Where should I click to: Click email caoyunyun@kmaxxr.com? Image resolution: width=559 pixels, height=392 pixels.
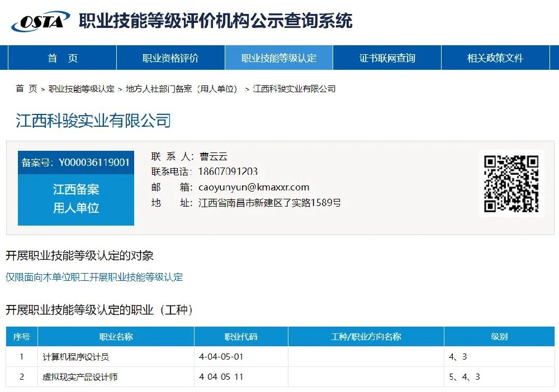tap(254, 187)
